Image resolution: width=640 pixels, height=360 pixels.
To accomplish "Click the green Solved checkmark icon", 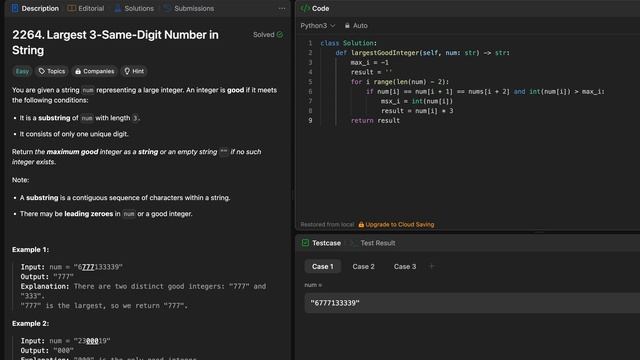I will point(280,35).
